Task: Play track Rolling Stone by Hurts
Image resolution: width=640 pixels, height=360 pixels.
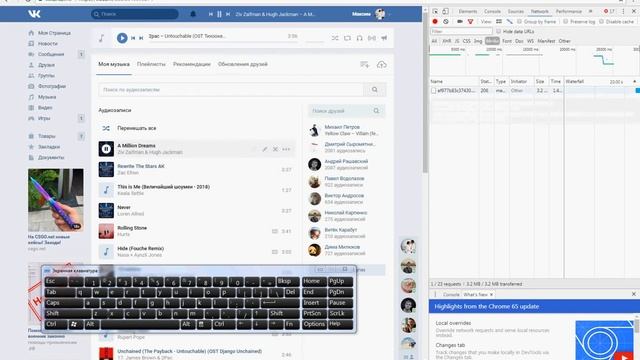Action: 106,231
